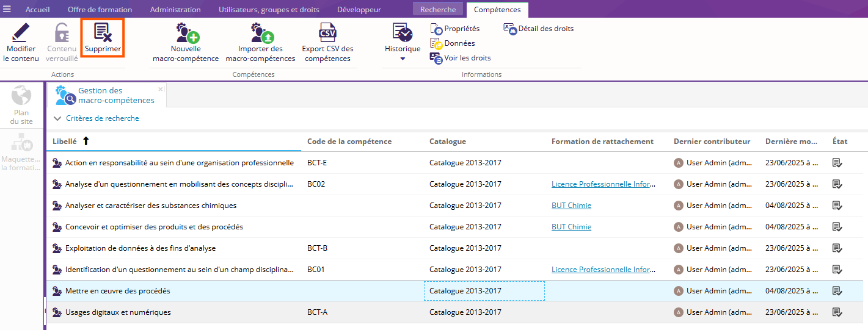
Task: Select the Usages digitaux et numériques row
Action: point(118,312)
